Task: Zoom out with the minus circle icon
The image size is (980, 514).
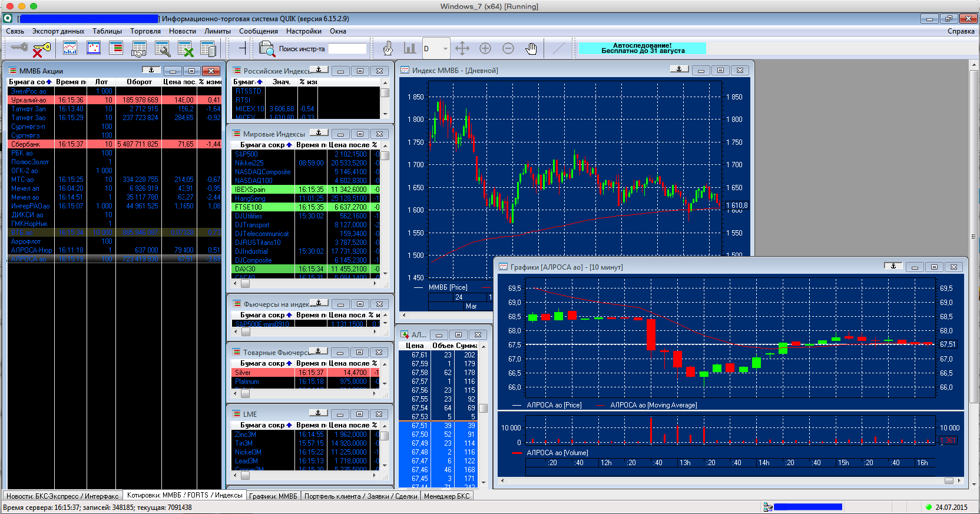Action: tap(508, 48)
